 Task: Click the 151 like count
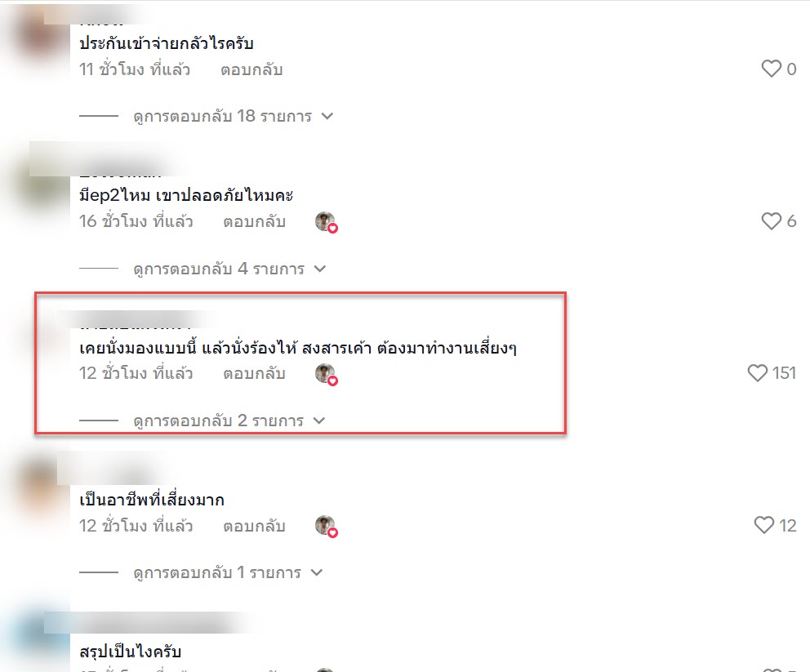(x=784, y=373)
